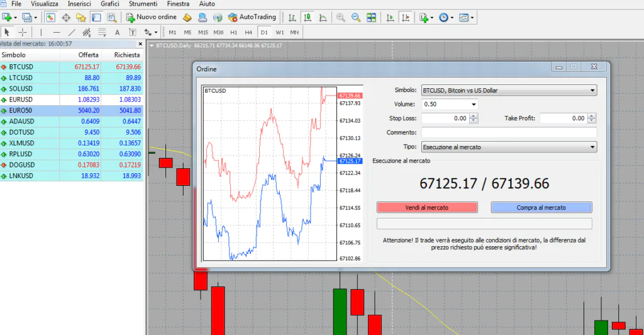Switch chart to candlesticks mode

click(x=307, y=17)
